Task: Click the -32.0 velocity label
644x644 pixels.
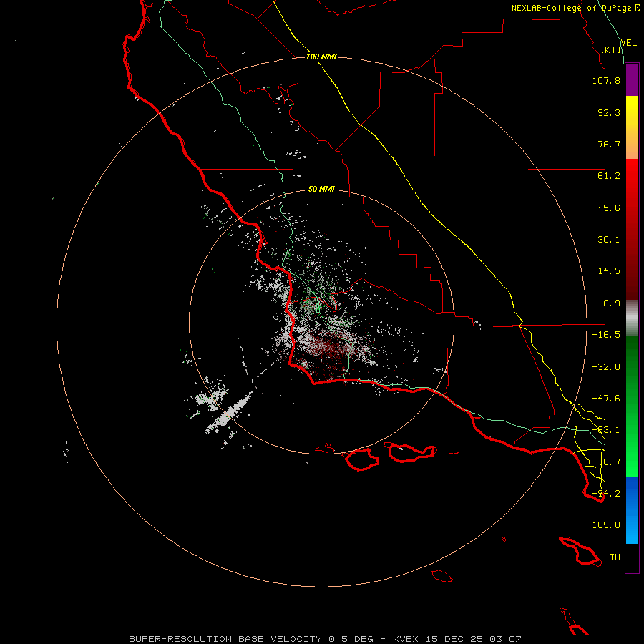Action: pyautogui.click(x=606, y=367)
